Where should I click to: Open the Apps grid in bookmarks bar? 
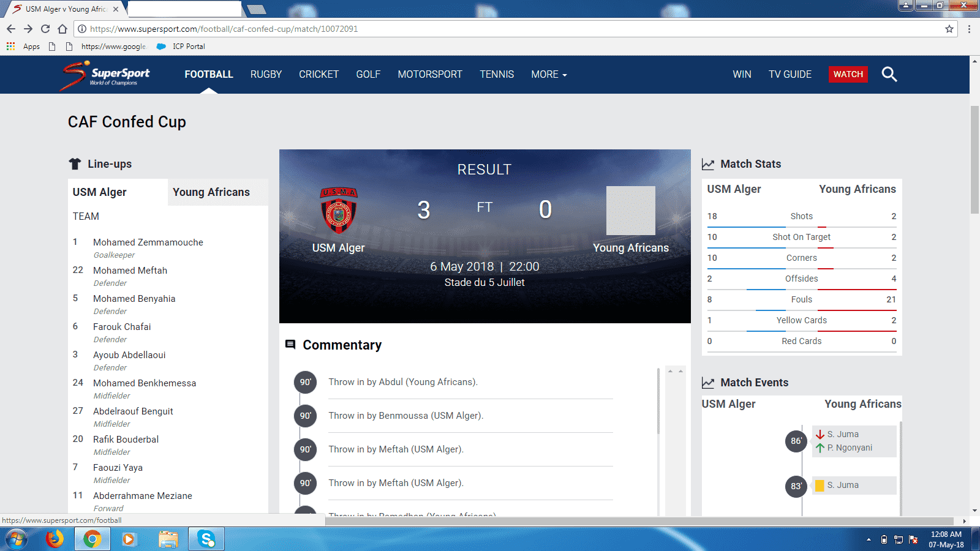23,47
